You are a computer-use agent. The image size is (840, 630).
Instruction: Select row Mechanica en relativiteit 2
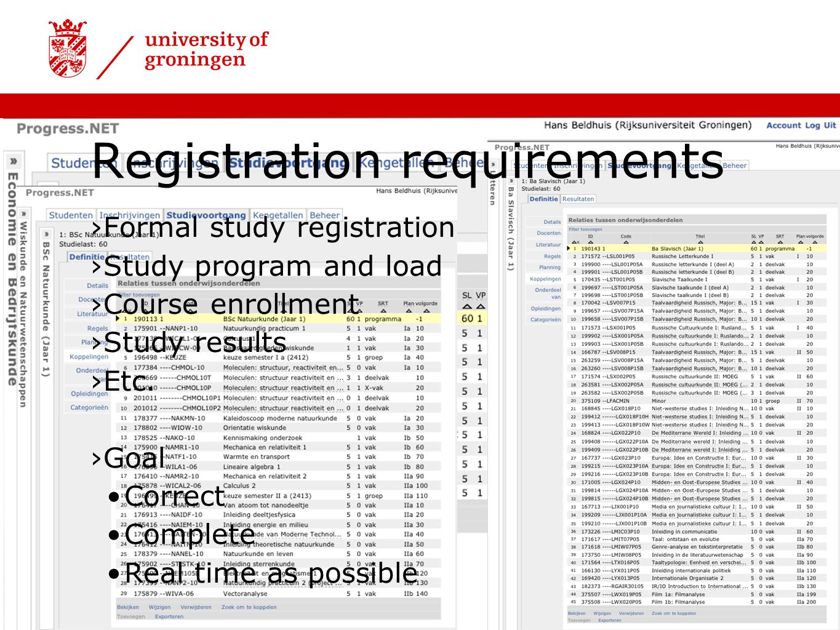(278, 476)
